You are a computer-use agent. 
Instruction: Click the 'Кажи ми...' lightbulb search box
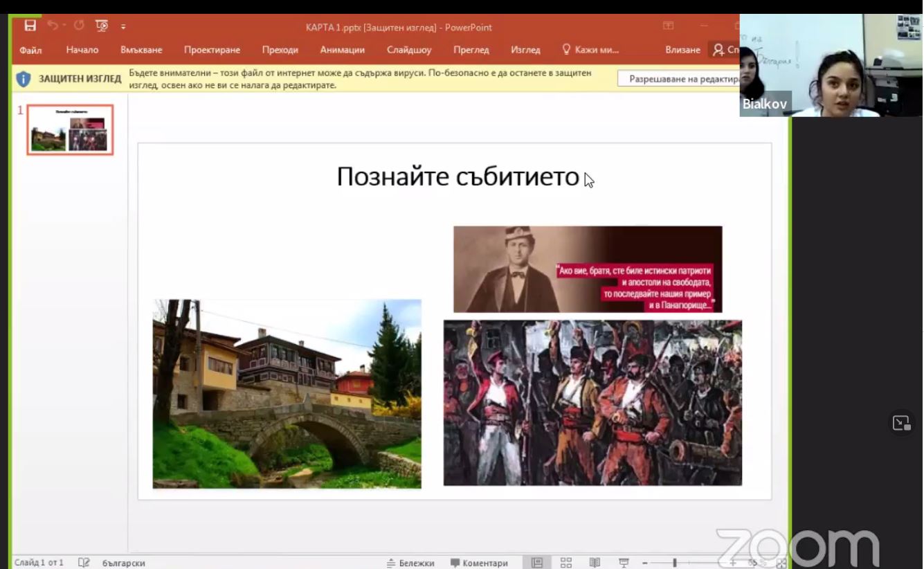coord(590,50)
